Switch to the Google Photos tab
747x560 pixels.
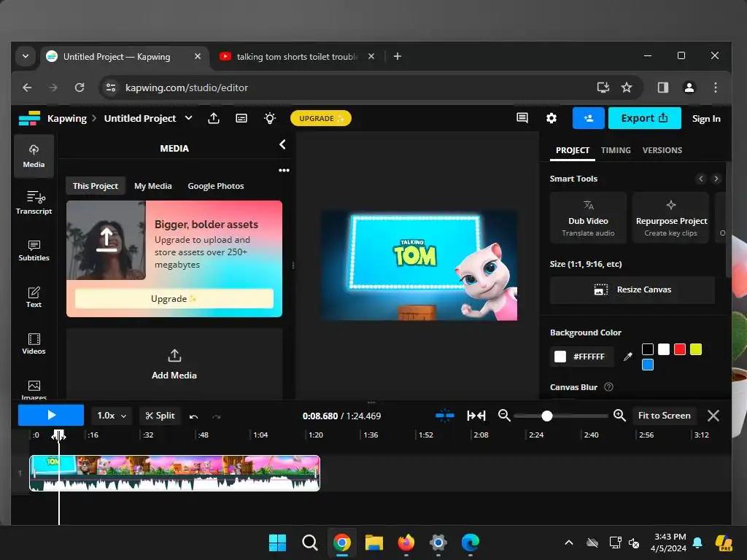(x=216, y=186)
